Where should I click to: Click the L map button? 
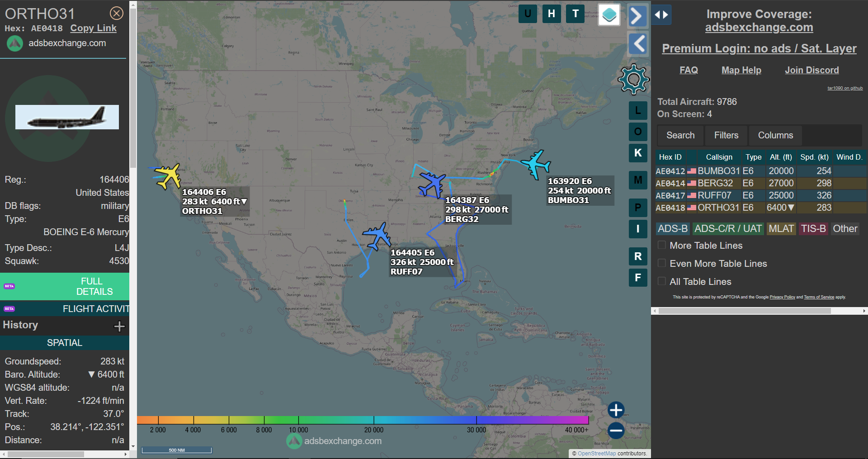click(638, 110)
